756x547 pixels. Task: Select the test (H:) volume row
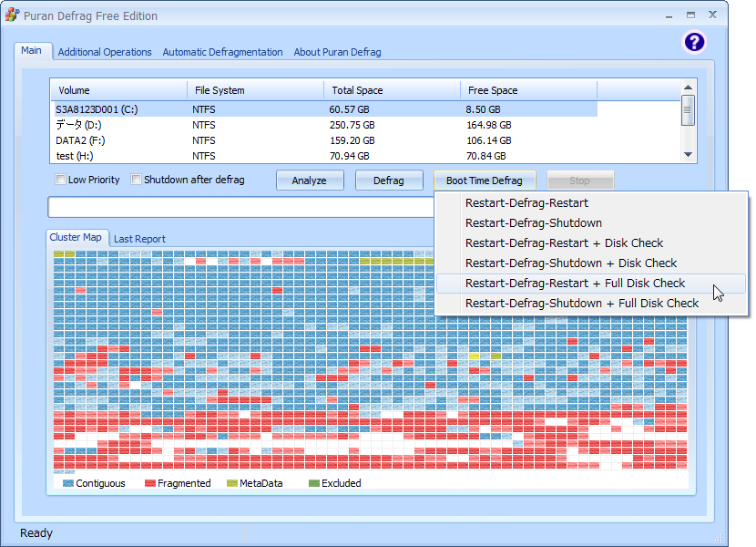(x=324, y=156)
